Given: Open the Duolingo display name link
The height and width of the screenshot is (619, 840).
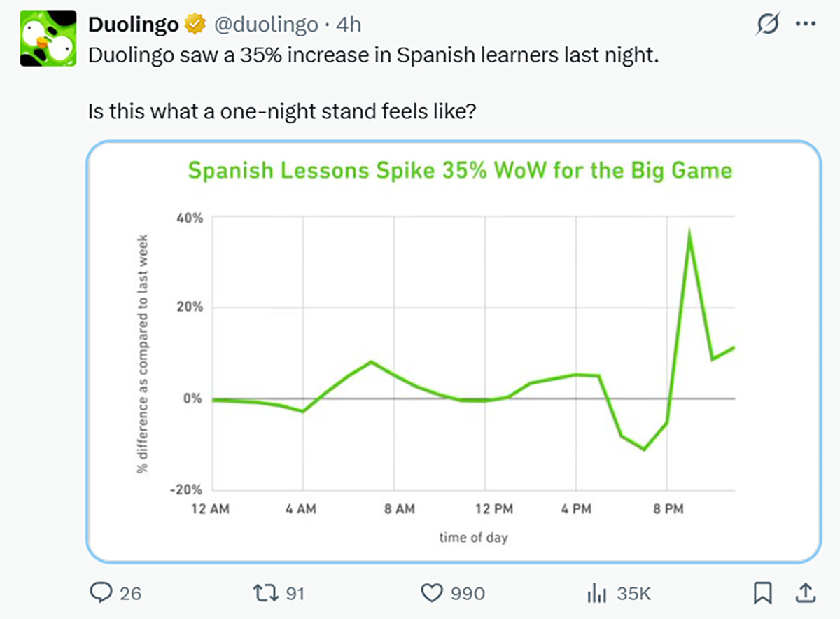Looking at the screenshot, I should tap(134, 25).
